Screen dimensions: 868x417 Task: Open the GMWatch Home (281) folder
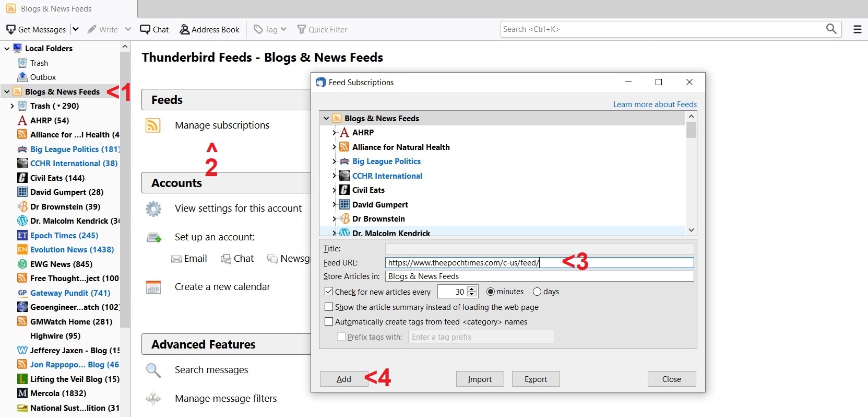[x=71, y=322]
